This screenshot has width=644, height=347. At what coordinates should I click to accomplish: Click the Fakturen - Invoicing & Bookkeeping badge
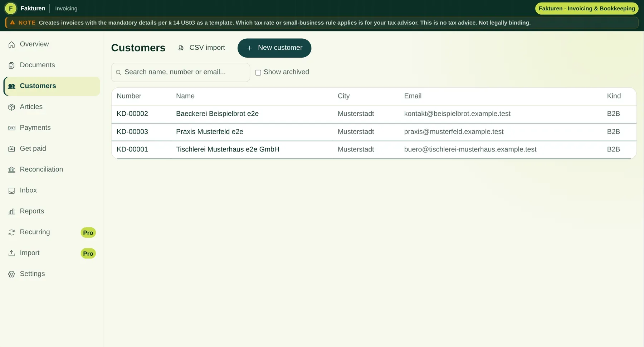coord(587,8)
